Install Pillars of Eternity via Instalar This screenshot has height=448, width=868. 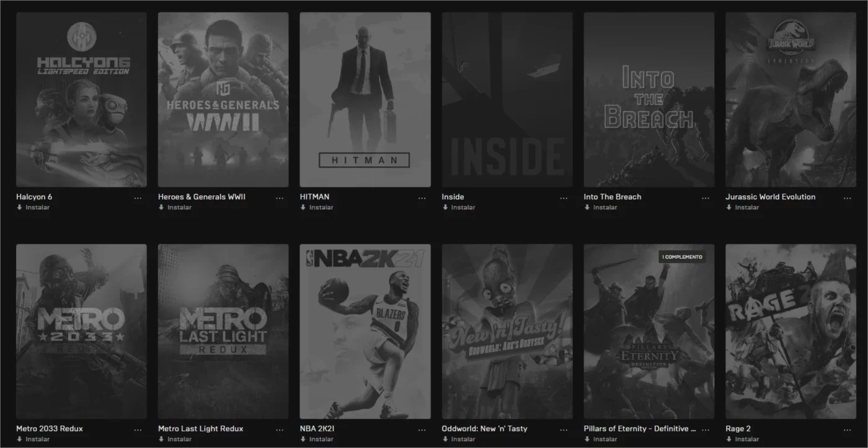(601, 439)
